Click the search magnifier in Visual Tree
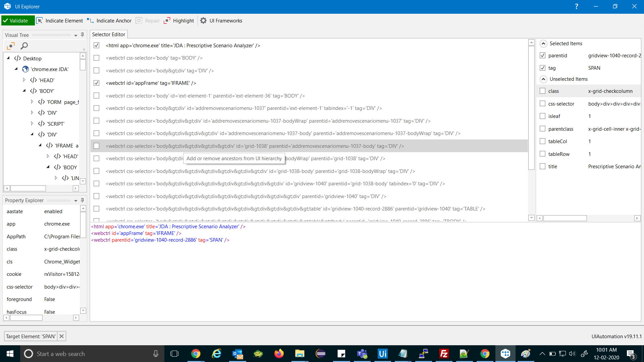644x362 pixels. 24,46
